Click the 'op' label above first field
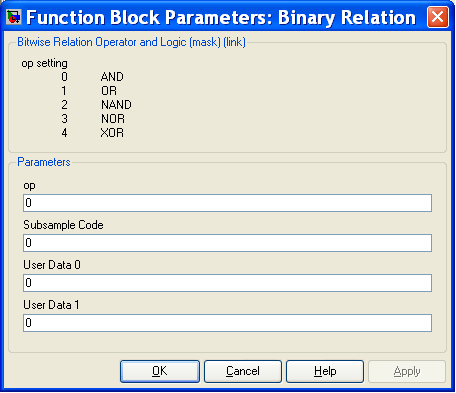The image size is (456, 393). point(29,186)
